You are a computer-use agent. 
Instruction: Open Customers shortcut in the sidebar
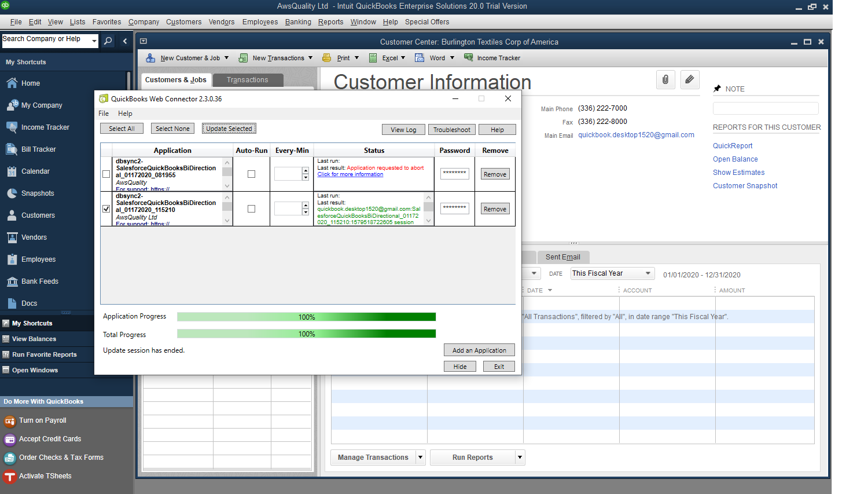point(38,215)
